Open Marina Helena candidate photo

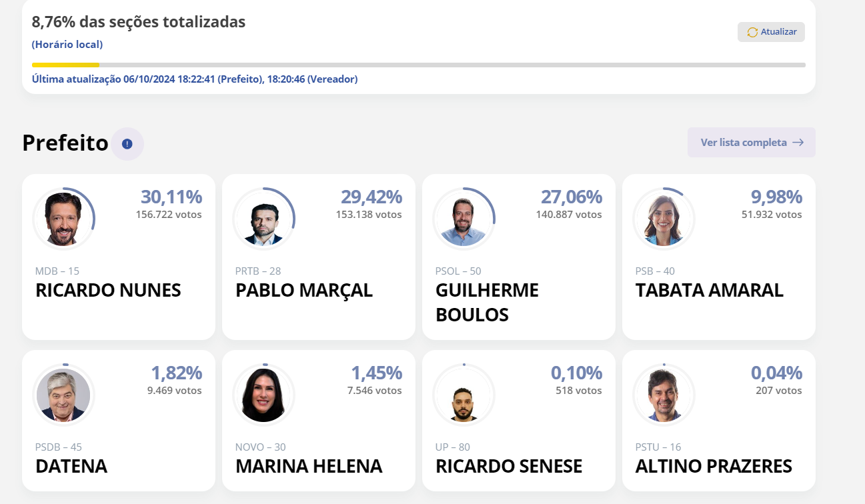263,395
